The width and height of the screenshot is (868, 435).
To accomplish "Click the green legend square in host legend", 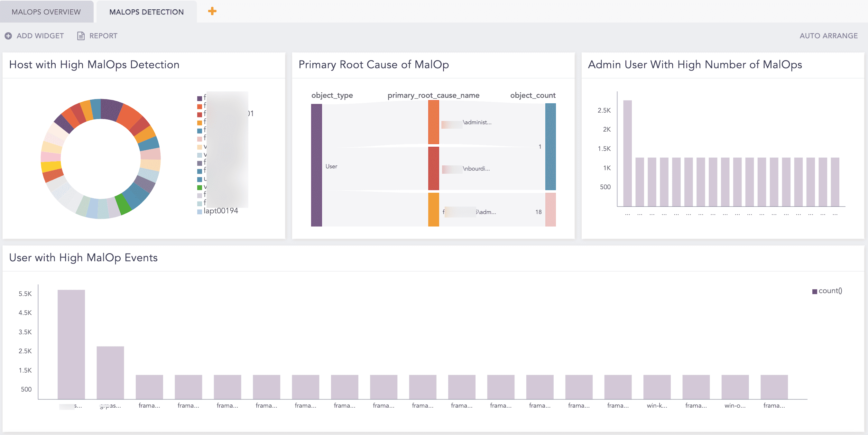I will 199,187.
